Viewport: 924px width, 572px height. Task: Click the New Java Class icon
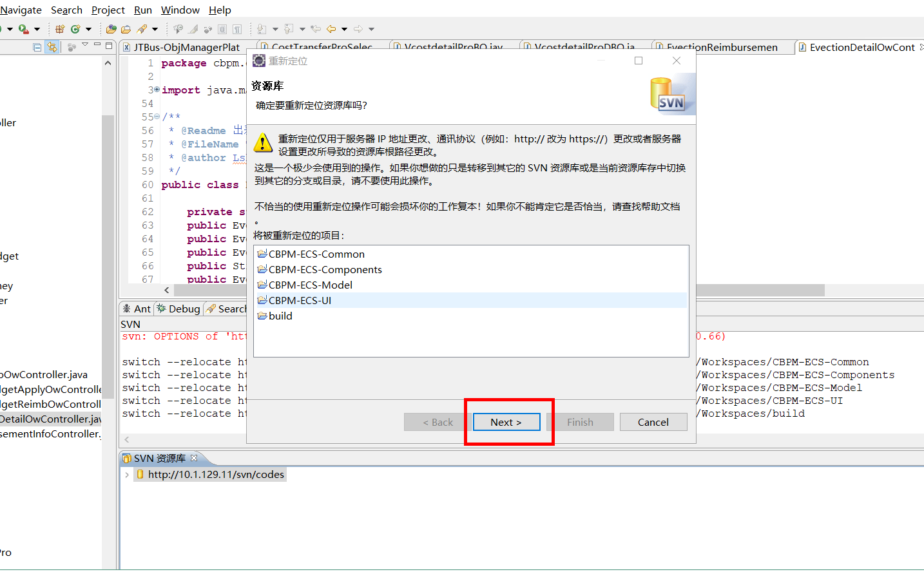click(75, 29)
